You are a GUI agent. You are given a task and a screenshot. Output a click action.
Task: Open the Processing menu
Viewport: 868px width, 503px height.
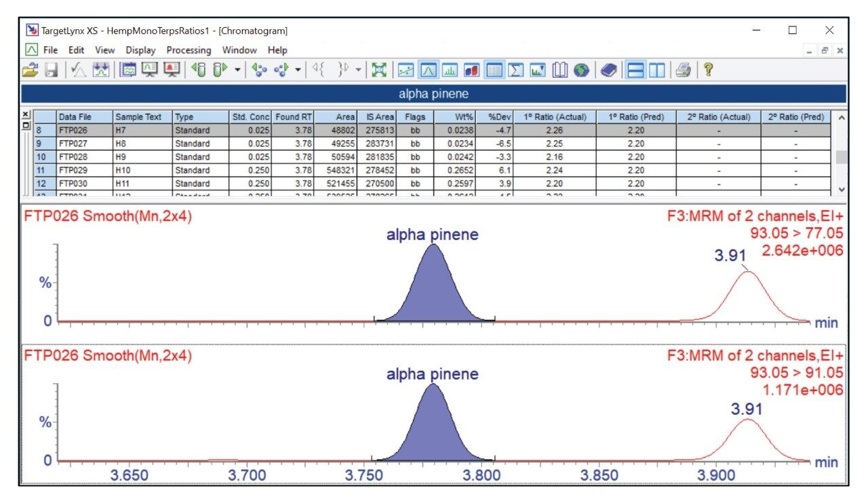pos(189,49)
